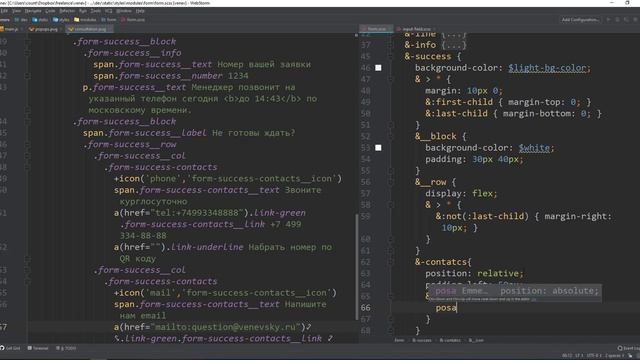Click the 'styles' folder in navigation bar

click(x=61, y=20)
